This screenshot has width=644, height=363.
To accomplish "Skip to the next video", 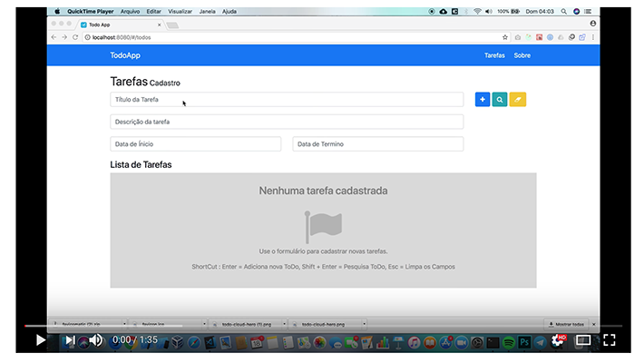I will 70,340.
